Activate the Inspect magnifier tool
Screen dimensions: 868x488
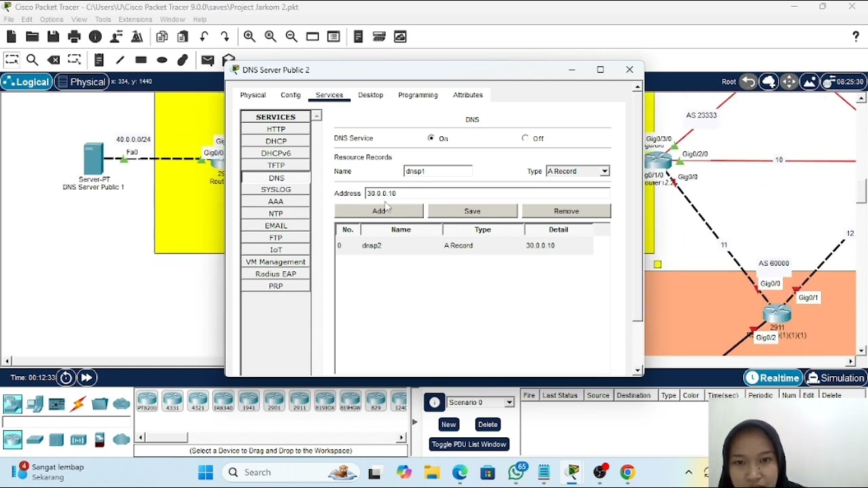33,60
